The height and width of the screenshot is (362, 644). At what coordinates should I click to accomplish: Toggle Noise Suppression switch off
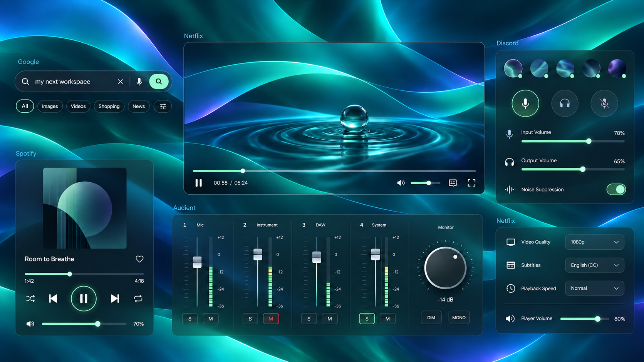click(x=616, y=189)
